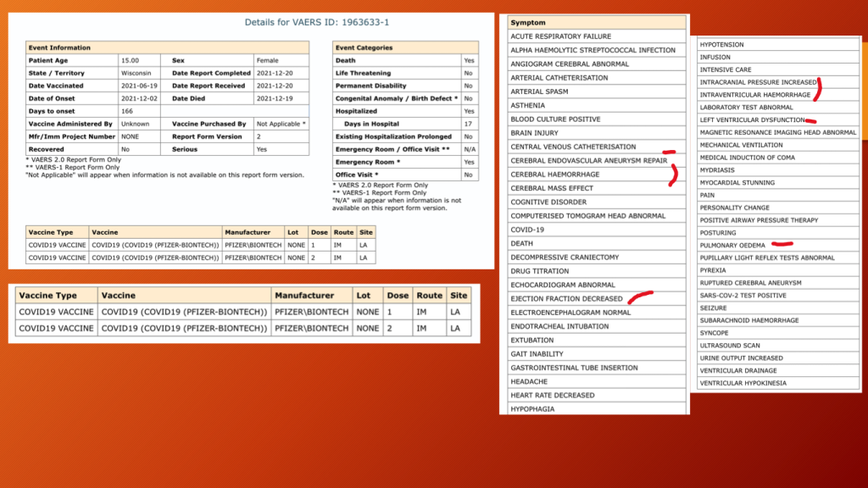The image size is (868, 488).
Task: Click the Patient Age value 15.00
Action: (x=133, y=60)
